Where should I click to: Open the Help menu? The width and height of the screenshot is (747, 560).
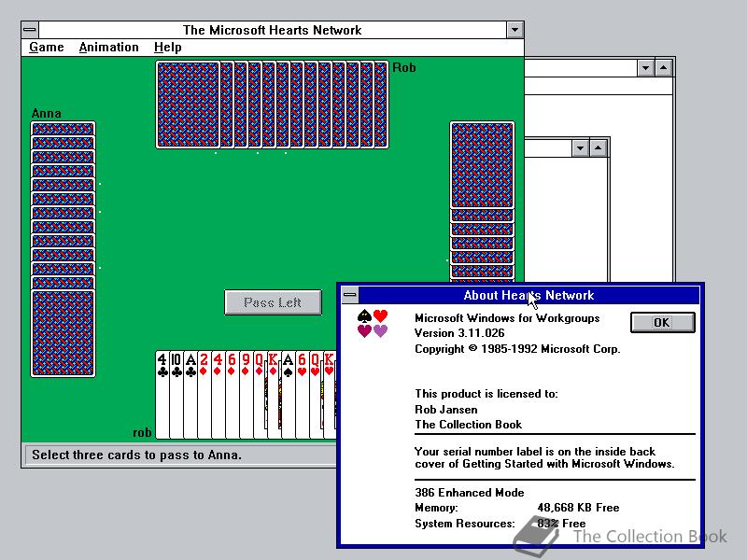[168, 48]
